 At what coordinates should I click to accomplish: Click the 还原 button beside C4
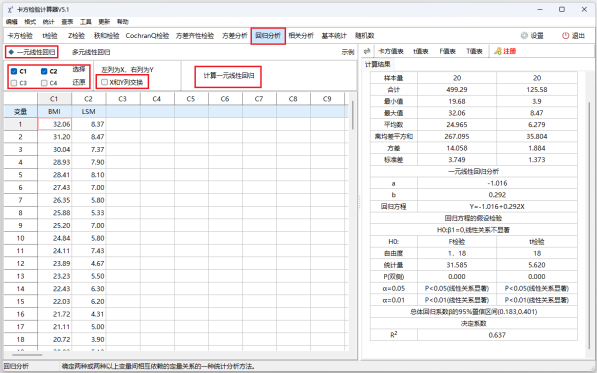(x=79, y=82)
